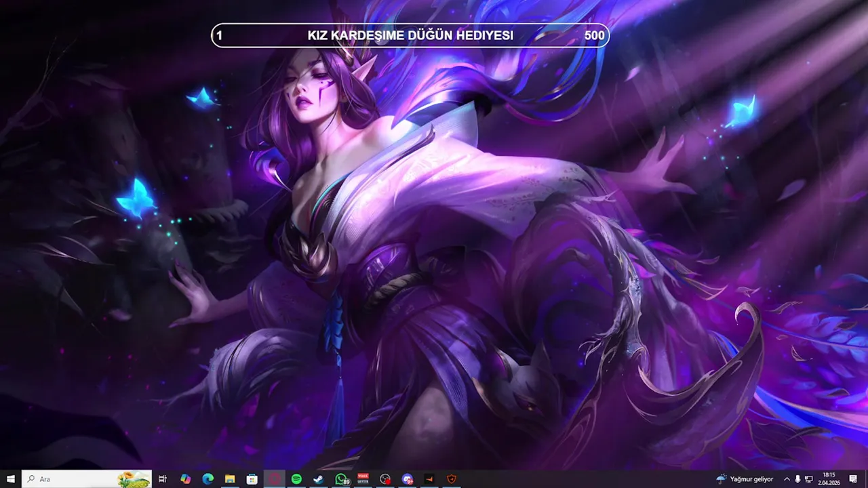The image size is (868, 488).
Task: Click the Ara search box
Action: coord(87,479)
